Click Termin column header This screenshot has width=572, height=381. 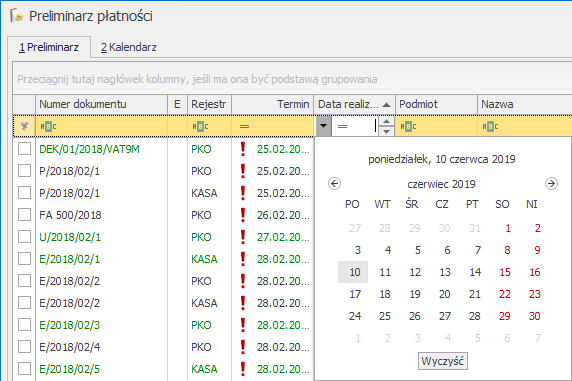tap(273, 104)
